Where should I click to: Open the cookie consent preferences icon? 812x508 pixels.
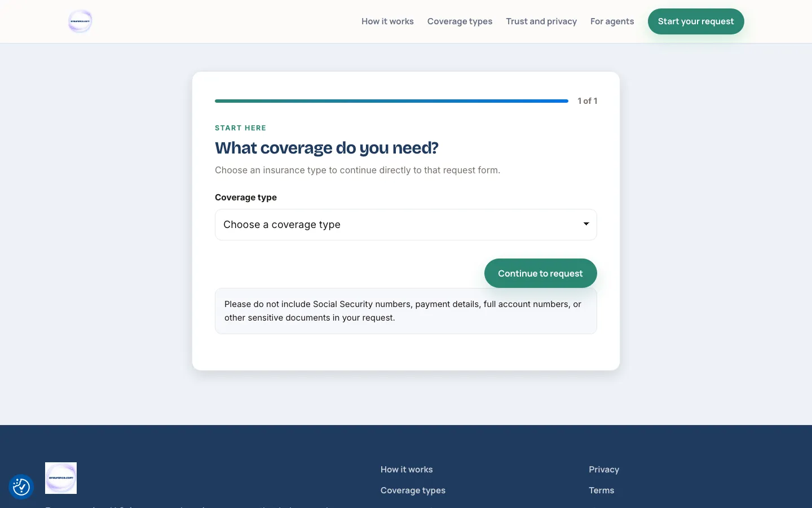coord(21,487)
